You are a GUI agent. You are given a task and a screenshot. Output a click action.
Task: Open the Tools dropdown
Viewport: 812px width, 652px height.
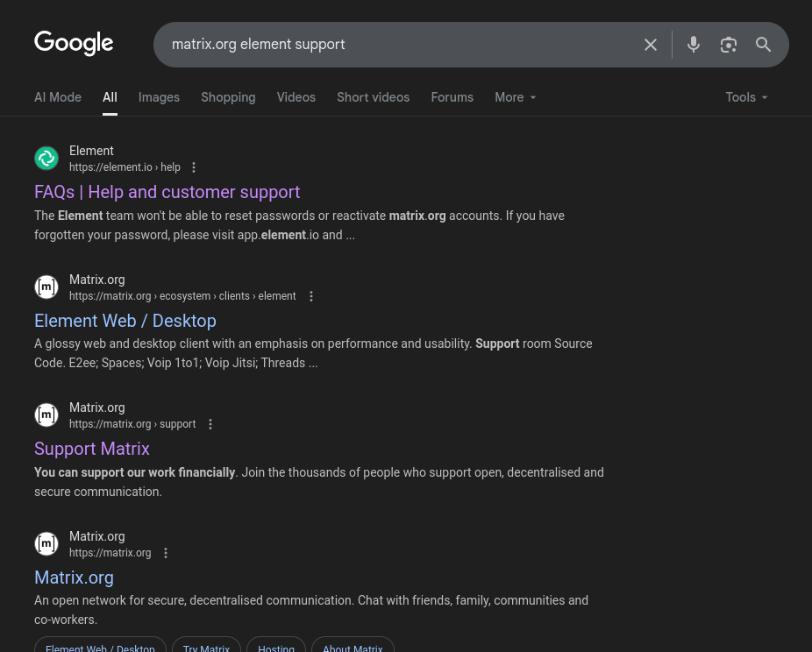click(x=746, y=97)
